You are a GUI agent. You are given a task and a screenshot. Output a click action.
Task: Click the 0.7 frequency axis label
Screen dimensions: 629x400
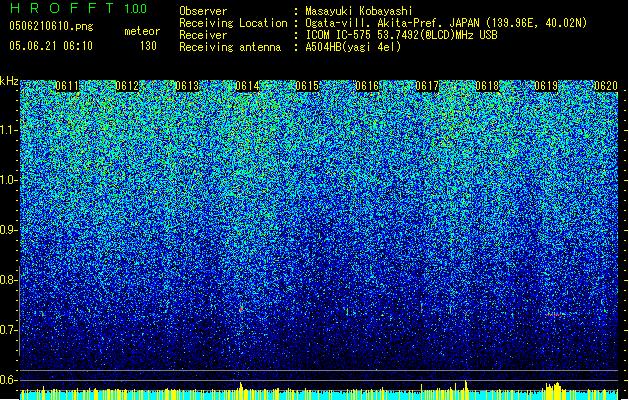tap(9, 330)
